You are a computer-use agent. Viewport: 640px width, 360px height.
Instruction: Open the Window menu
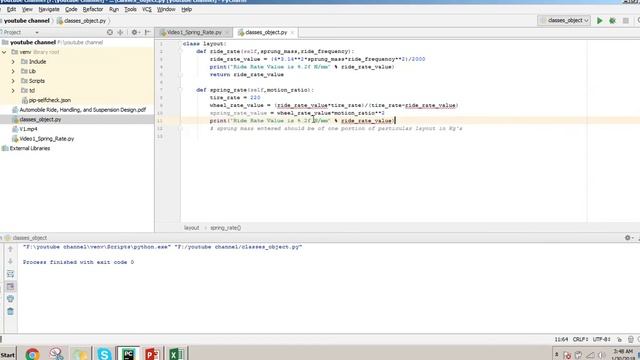pyautogui.click(x=166, y=9)
